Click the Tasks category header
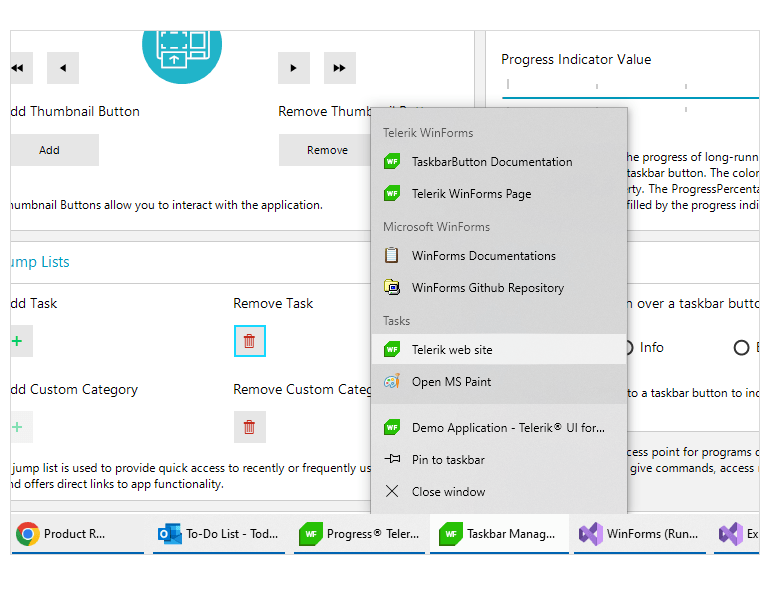Viewport: 770px width, 615px height. click(x=396, y=321)
